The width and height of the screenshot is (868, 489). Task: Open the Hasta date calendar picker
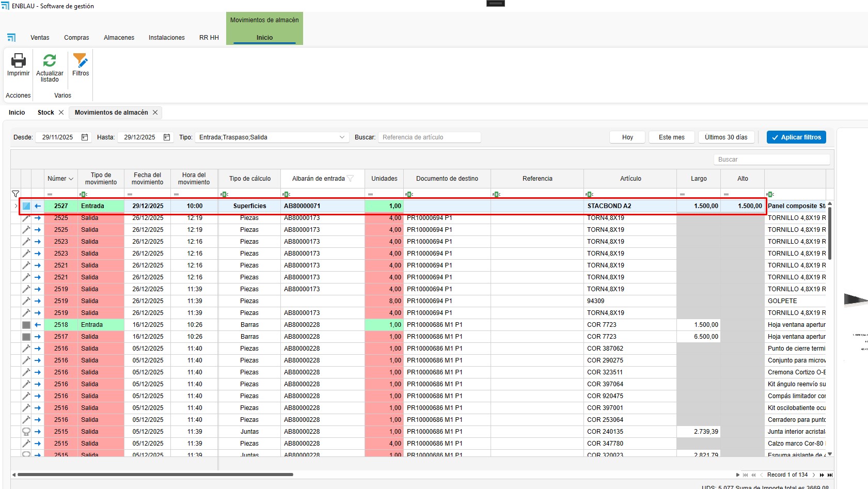pos(167,137)
